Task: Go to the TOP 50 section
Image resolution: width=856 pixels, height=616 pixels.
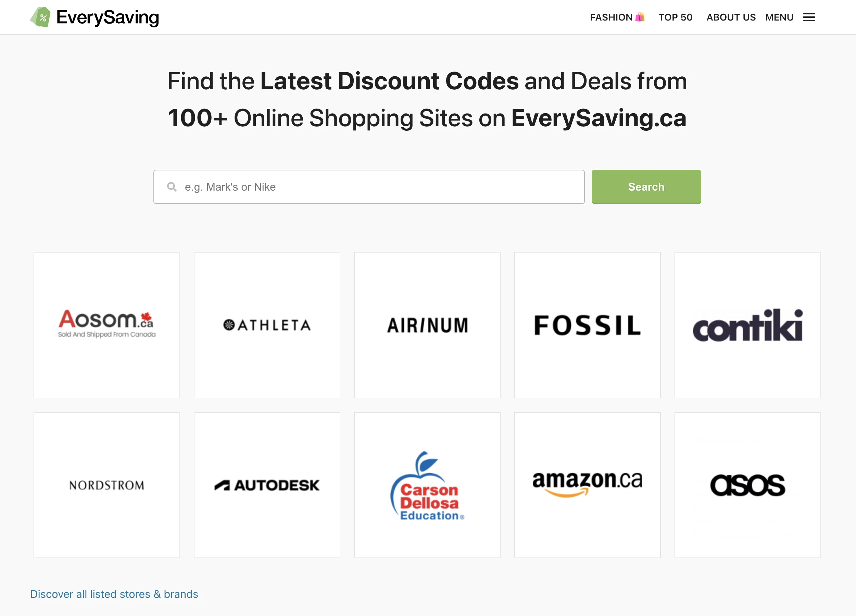Action: pos(676,17)
